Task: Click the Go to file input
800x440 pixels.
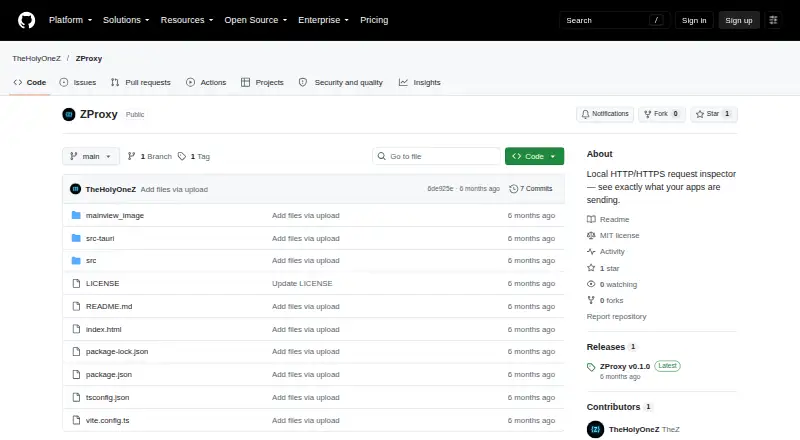Action: point(437,156)
